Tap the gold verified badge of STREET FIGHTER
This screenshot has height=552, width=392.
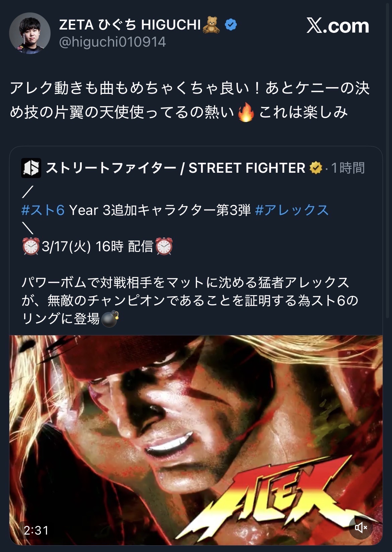click(x=316, y=168)
